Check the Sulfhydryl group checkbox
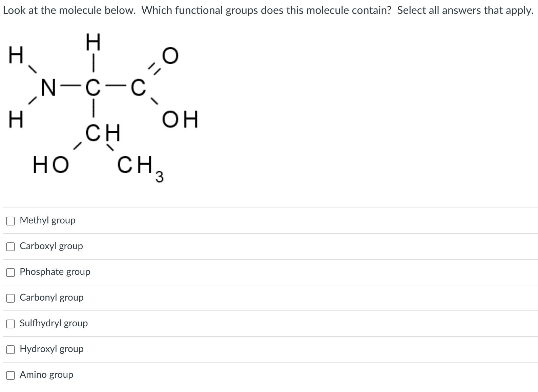 tap(11, 323)
